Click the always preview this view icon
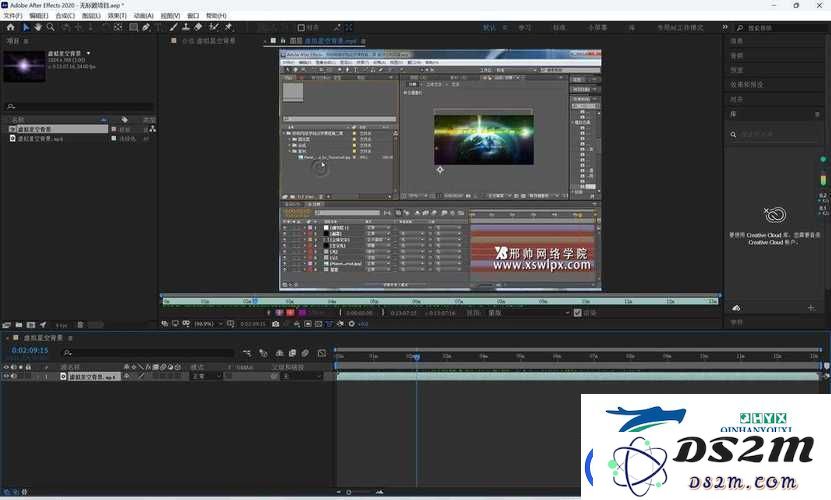Screen dimensions: 831x500 coord(165,323)
